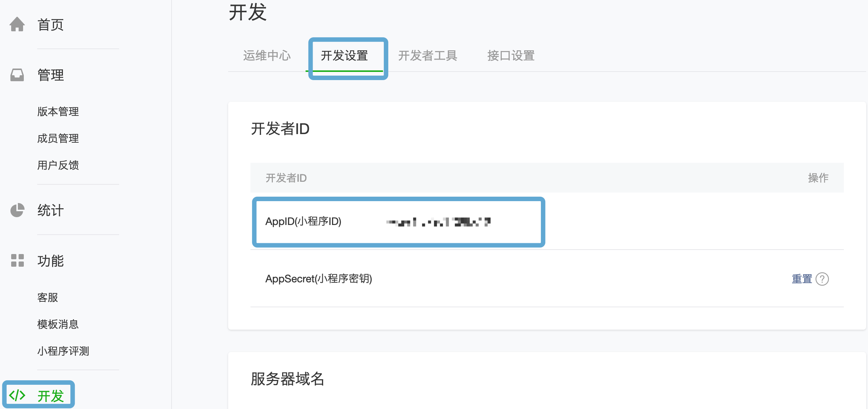Viewport: 868px width, 409px height.
Task: Select 客服 under 功能
Action: (x=48, y=297)
